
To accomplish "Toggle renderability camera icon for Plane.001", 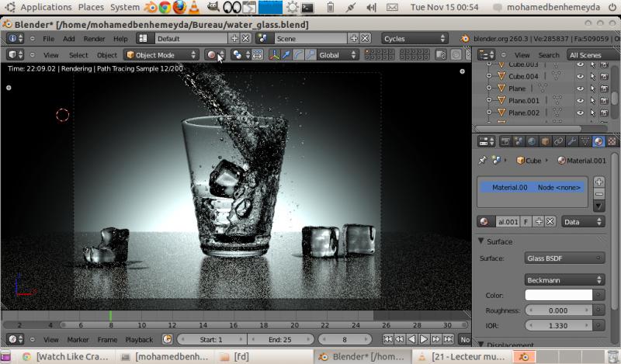I will pyautogui.click(x=604, y=101).
